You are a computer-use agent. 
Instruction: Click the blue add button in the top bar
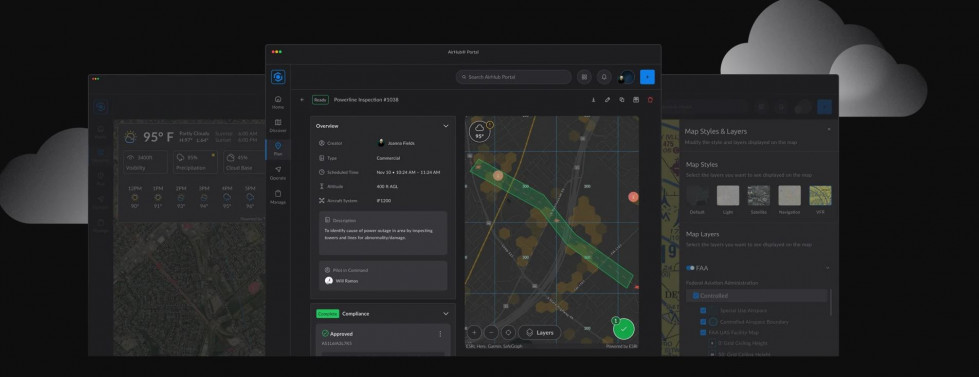(x=647, y=77)
